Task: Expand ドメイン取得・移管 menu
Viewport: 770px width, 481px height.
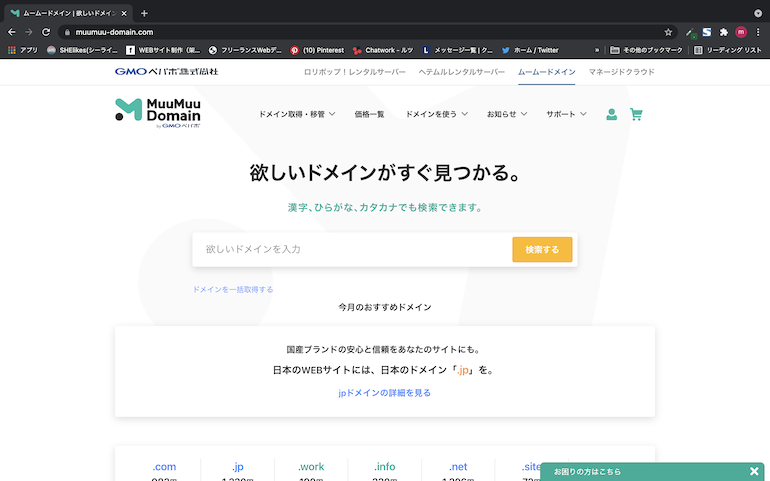Action: click(x=297, y=114)
